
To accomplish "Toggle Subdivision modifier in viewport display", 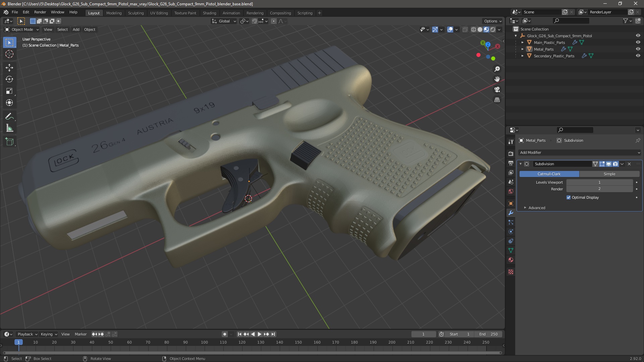I will (x=609, y=164).
